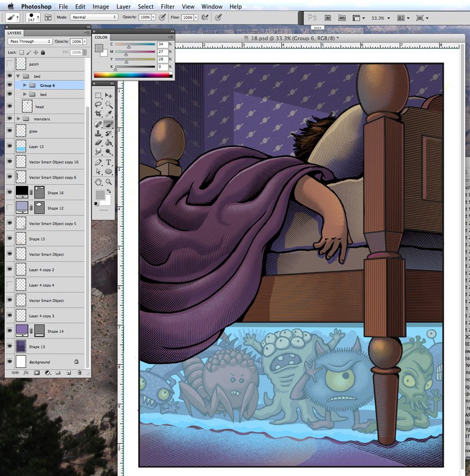
Task: Click the link layers icon
Action: 15,373
